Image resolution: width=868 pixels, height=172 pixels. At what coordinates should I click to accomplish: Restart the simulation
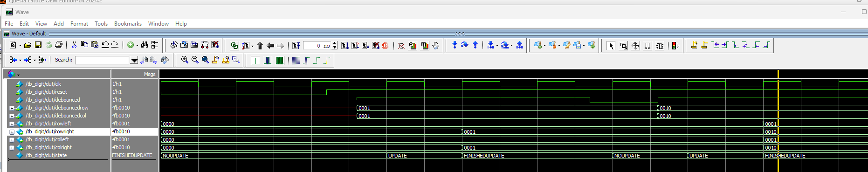296,46
